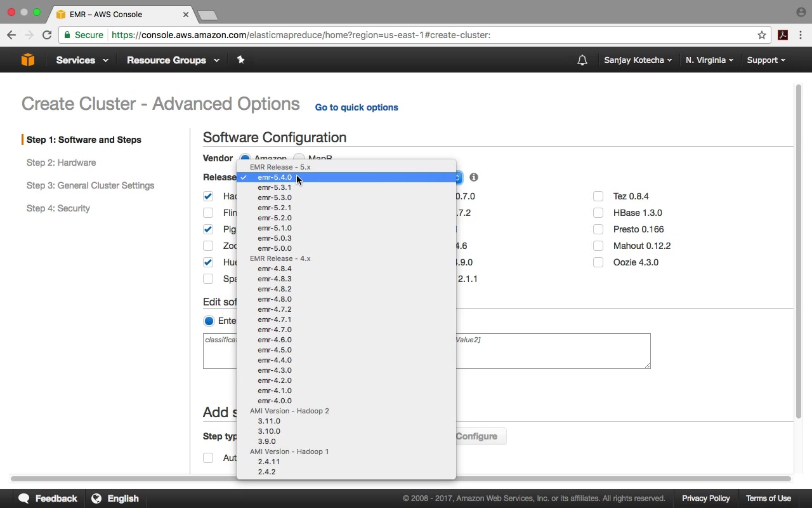Click the browser reload icon
This screenshot has width=812, height=508.
pos(47,35)
